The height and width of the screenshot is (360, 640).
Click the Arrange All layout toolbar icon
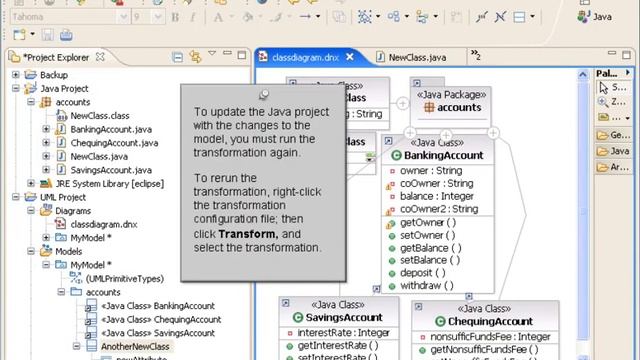click(394, 17)
